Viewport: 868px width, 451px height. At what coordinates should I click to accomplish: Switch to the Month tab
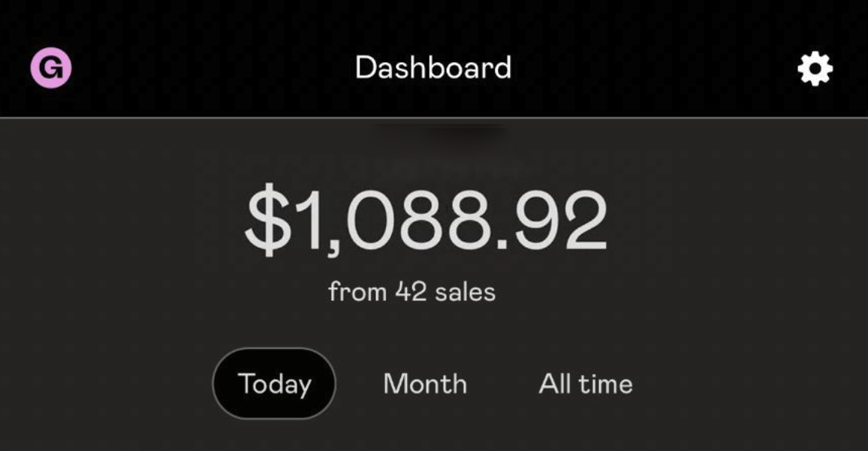pyautogui.click(x=425, y=383)
